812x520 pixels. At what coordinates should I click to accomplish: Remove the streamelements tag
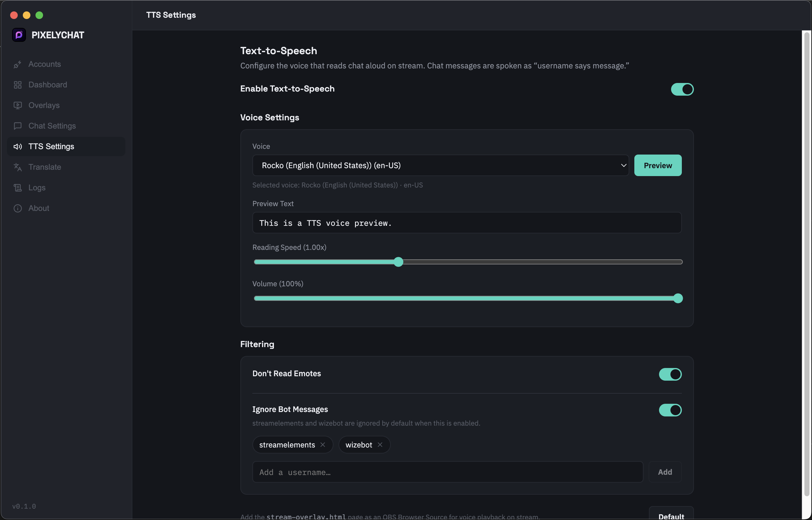323,445
